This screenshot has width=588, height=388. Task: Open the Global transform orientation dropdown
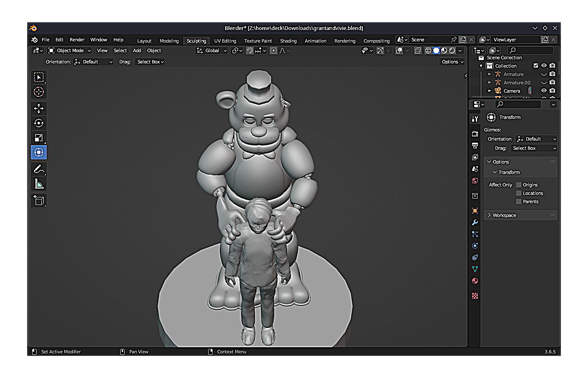coord(211,50)
